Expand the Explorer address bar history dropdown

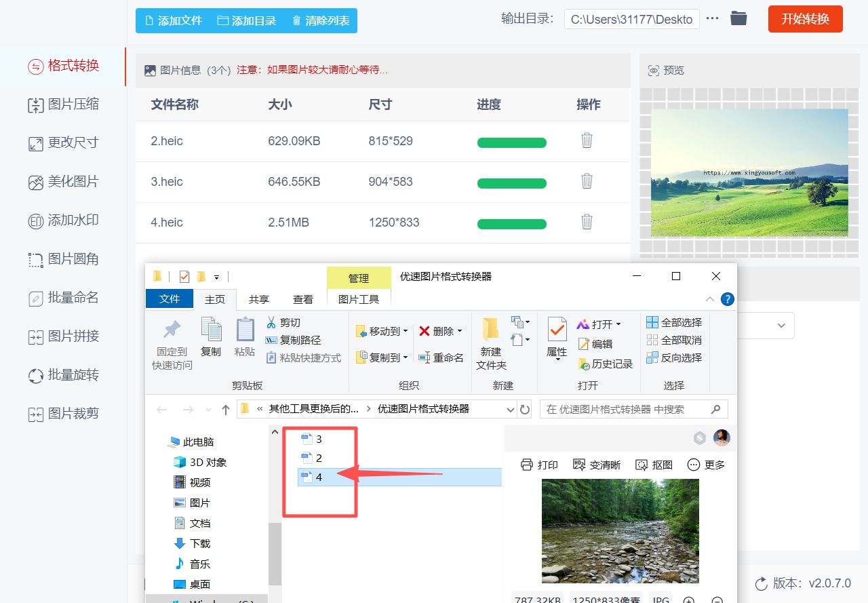pyautogui.click(x=511, y=409)
